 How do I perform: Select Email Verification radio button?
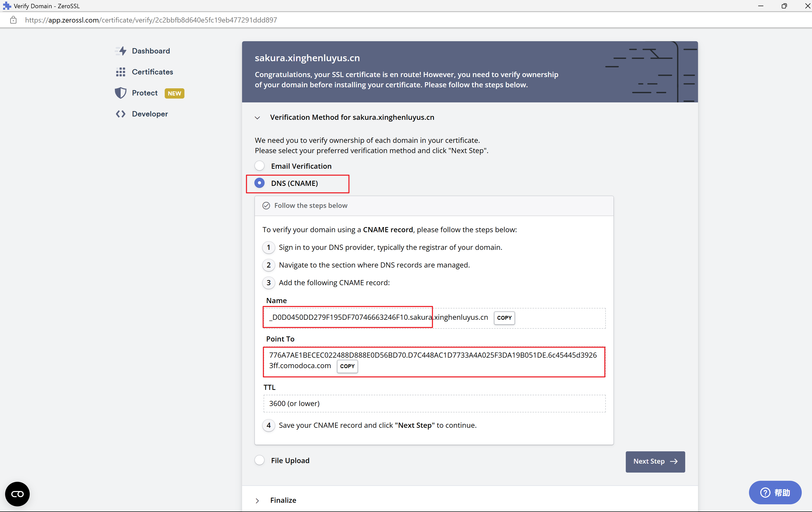(259, 166)
